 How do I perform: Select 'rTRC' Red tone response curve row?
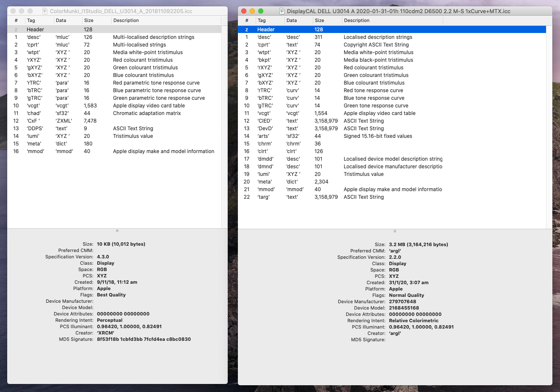point(392,90)
